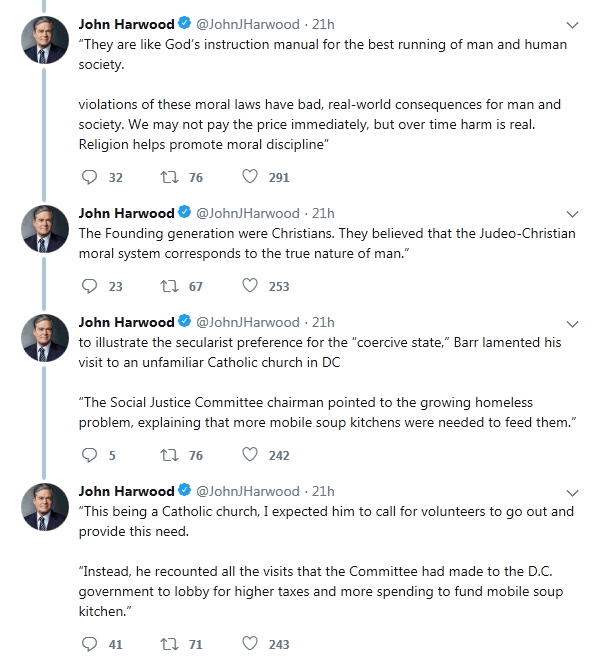The height and width of the screenshot is (661, 602).
Task: Reply to the tweet with 32 replies
Action: click(89, 177)
